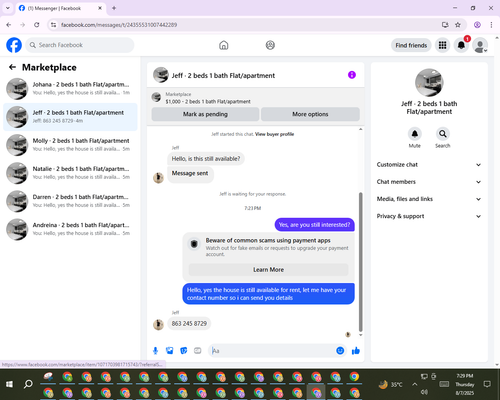Open the Groups icon in top navigation
Screen dimensions: 500x400
[x=270, y=45]
